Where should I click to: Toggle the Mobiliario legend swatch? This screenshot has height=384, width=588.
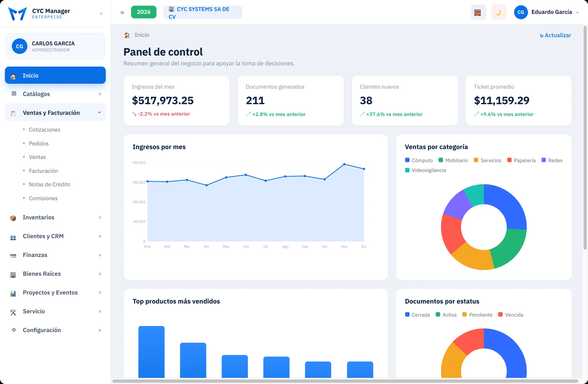click(x=441, y=160)
